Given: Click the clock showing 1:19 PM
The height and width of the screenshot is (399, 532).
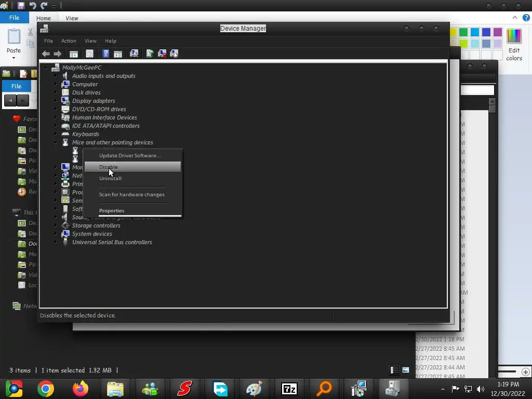Looking at the screenshot, I should pos(508,384).
